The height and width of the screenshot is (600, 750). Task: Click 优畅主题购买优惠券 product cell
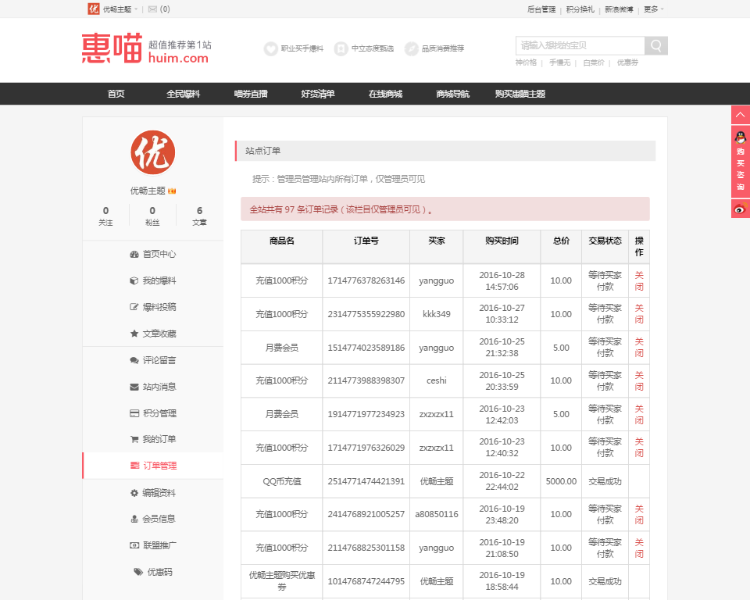click(282, 581)
